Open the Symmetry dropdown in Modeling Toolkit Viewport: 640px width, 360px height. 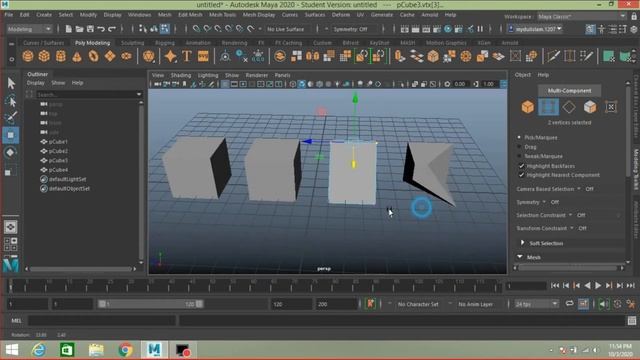tap(544, 202)
